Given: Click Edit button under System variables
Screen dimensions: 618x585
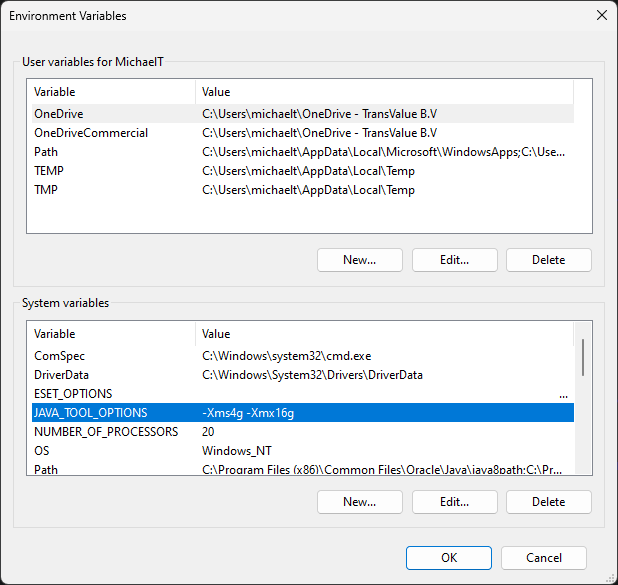Looking at the screenshot, I should 454,502.
